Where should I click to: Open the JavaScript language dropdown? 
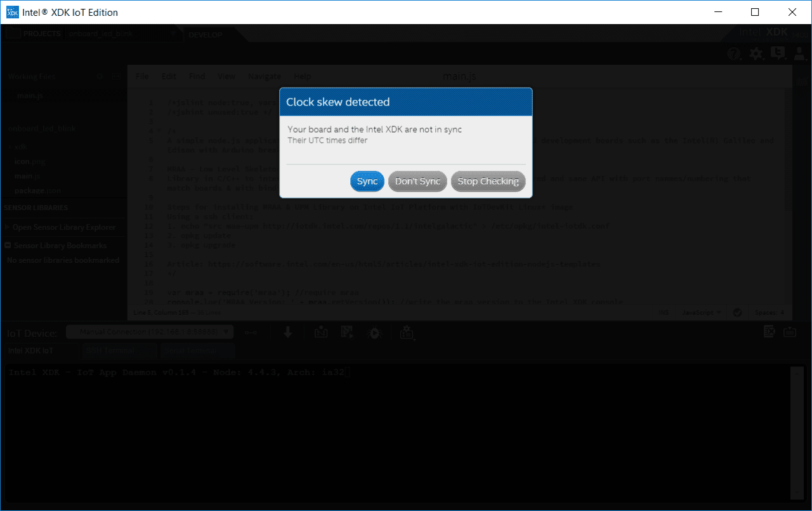[x=702, y=312]
